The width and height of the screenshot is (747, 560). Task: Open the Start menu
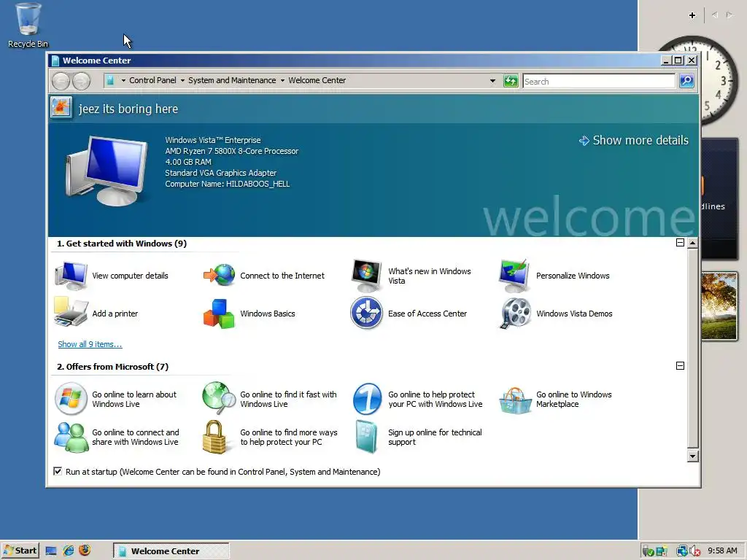click(x=20, y=551)
